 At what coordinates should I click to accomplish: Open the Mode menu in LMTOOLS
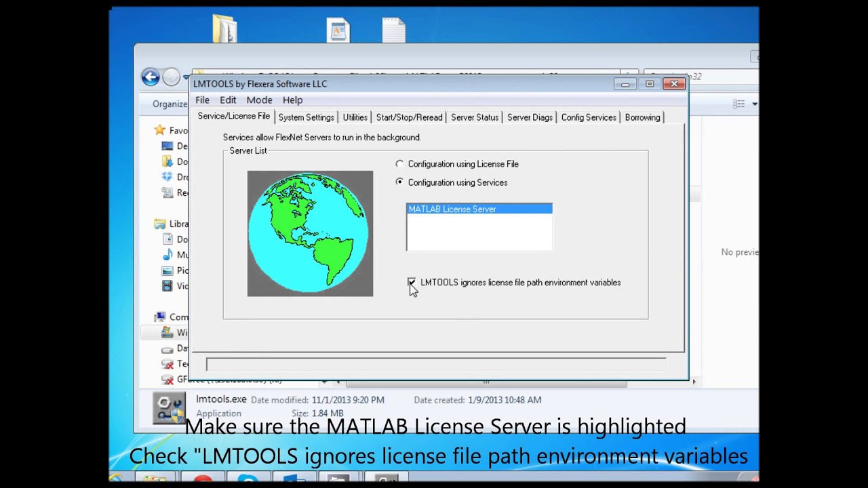[259, 100]
